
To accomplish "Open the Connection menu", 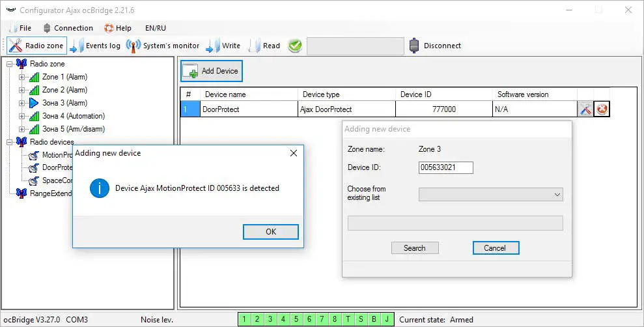I will coord(68,28).
